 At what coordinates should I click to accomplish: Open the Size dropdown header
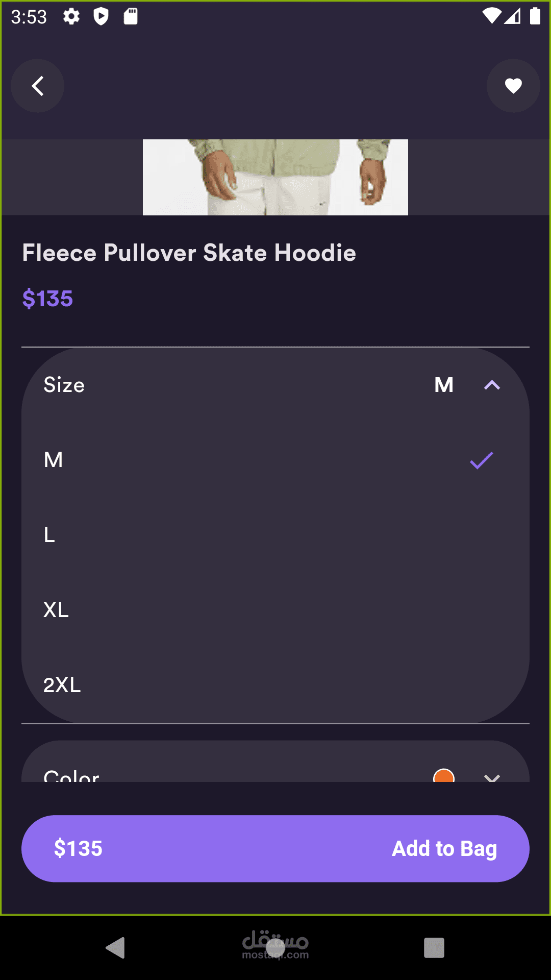[x=275, y=385]
